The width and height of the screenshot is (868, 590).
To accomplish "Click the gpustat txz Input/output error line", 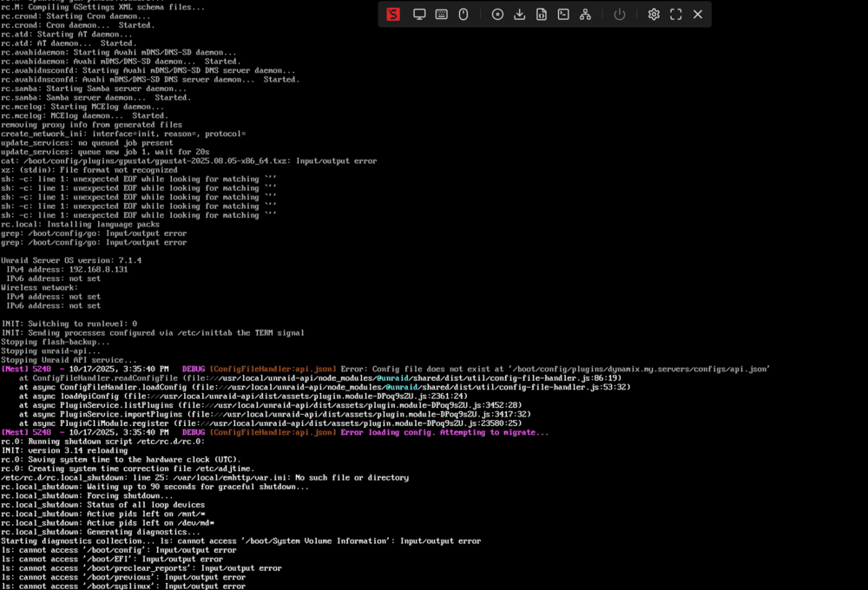I will pos(188,161).
